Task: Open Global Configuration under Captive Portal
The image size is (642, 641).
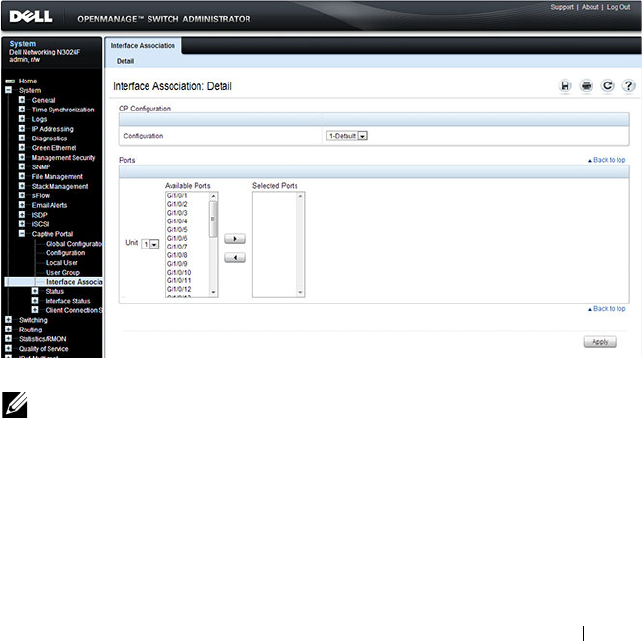Action: 74,244
